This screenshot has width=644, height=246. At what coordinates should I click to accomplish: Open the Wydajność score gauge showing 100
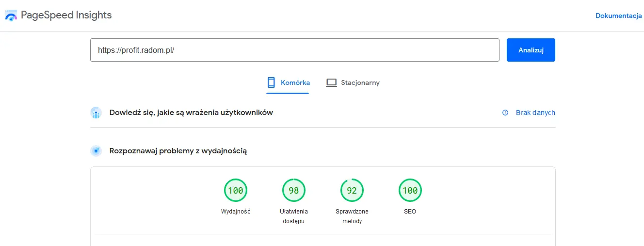point(236,191)
